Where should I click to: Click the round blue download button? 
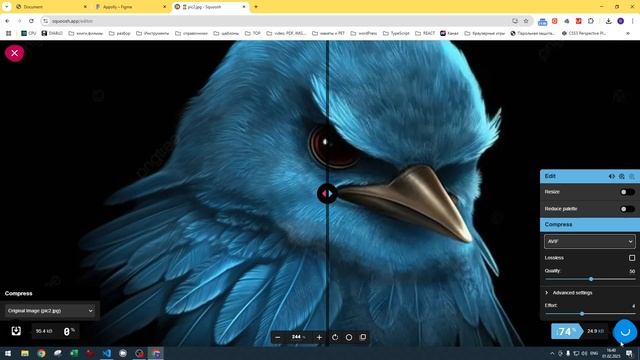[625, 331]
